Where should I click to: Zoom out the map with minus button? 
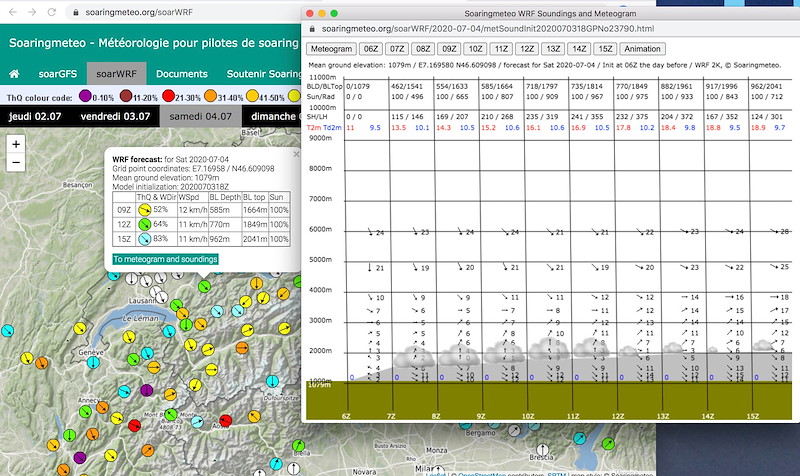click(x=16, y=163)
